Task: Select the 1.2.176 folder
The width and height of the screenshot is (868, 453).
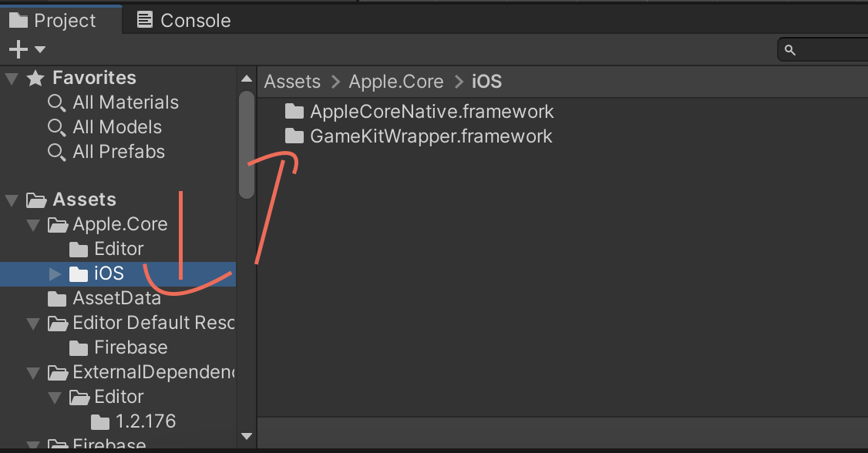Action: point(133,421)
